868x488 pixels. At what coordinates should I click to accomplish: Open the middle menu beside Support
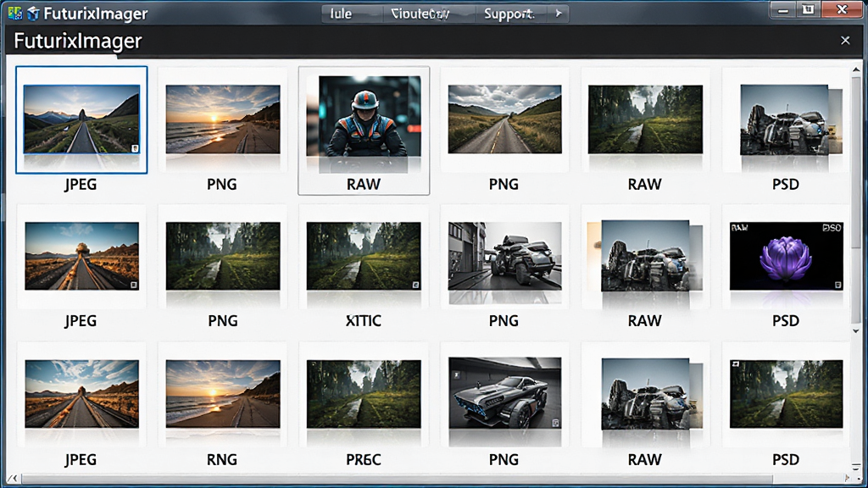tap(420, 14)
